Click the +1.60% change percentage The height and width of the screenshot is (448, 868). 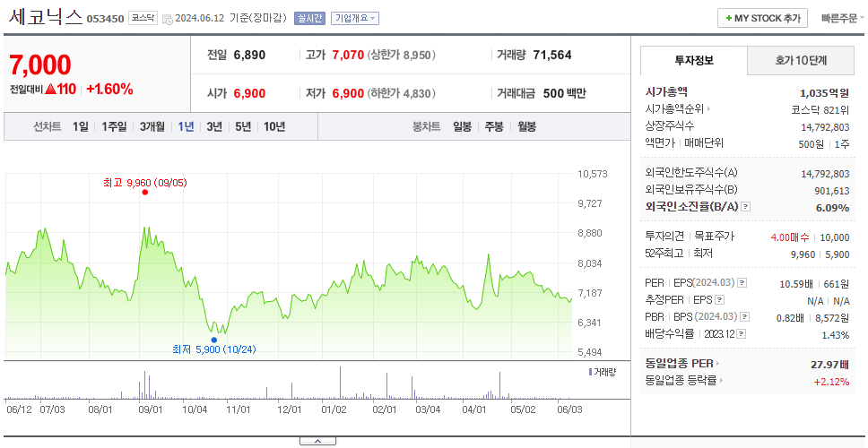pyautogui.click(x=110, y=89)
